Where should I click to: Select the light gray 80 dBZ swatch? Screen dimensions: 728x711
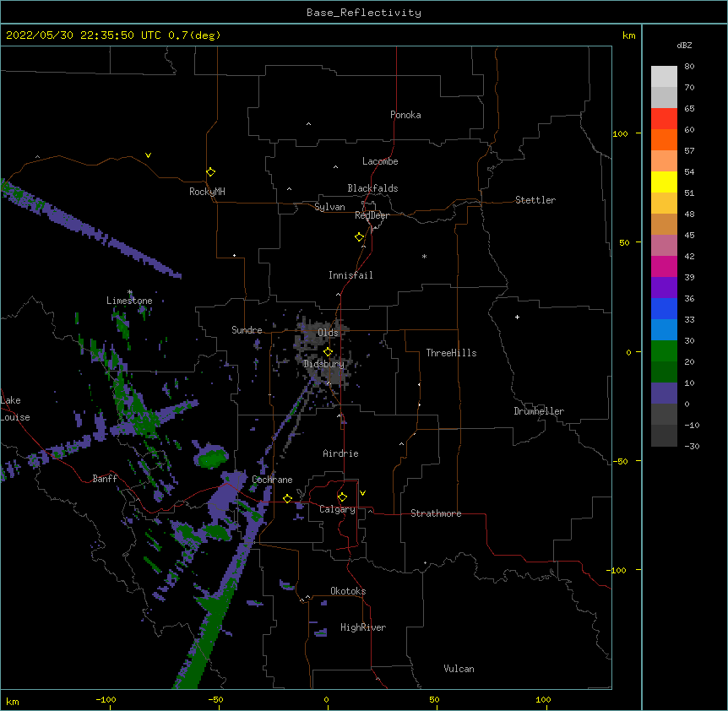coord(664,77)
